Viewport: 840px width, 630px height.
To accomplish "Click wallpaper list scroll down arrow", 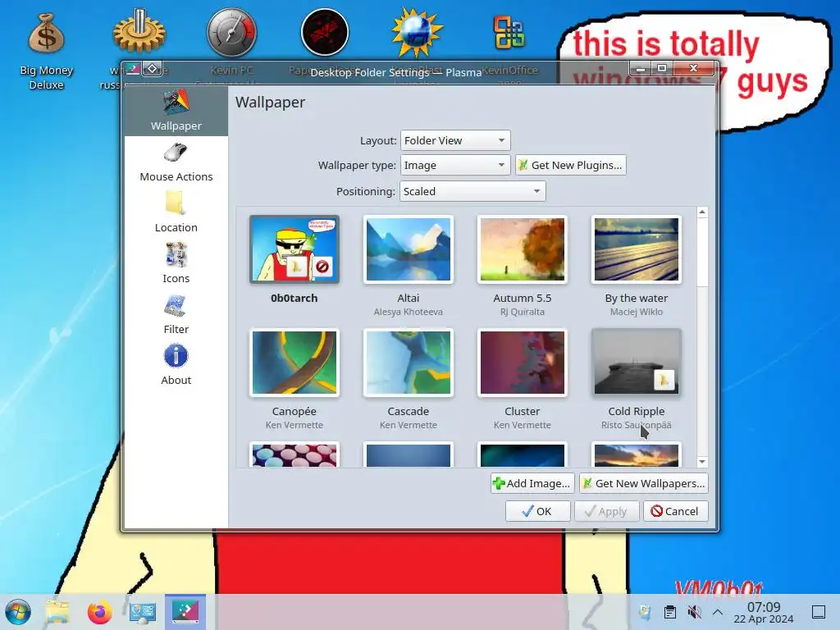I will [702, 462].
